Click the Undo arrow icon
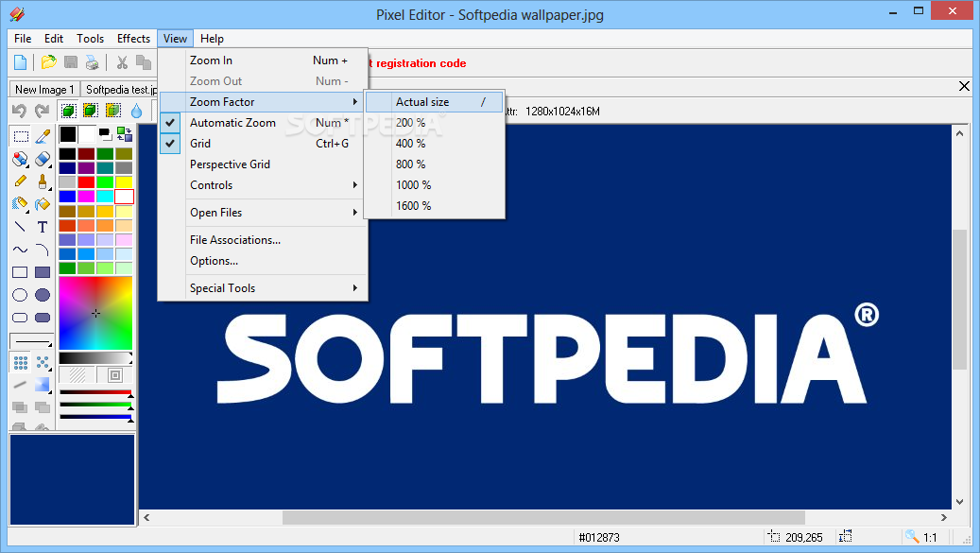980x553 pixels. point(20,112)
